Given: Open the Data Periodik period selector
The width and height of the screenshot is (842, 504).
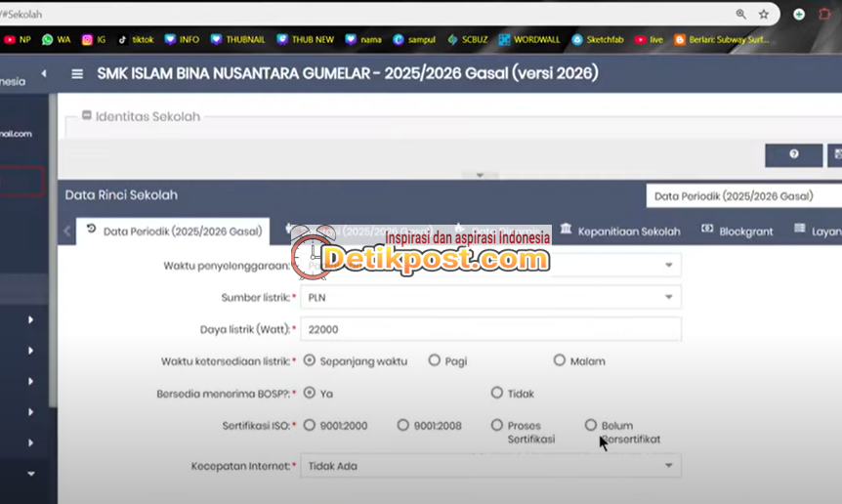Looking at the screenshot, I should 744,196.
